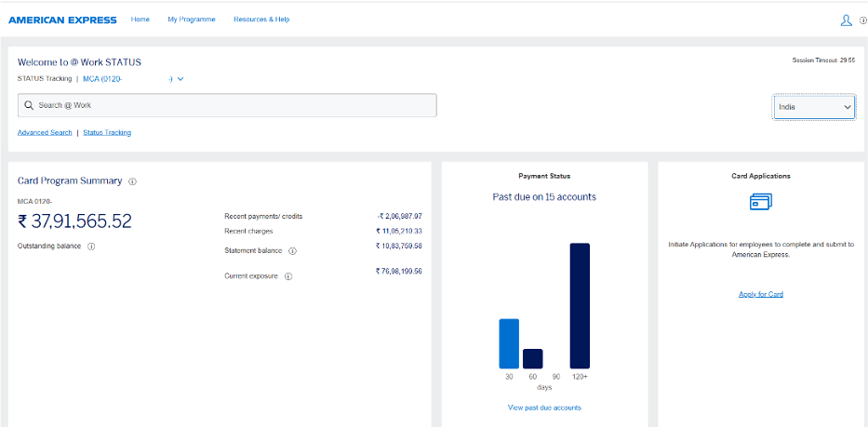Open Resources & Help menu
Image resolution: width=868 pixels, height=428 pixels.
[261, 20]
